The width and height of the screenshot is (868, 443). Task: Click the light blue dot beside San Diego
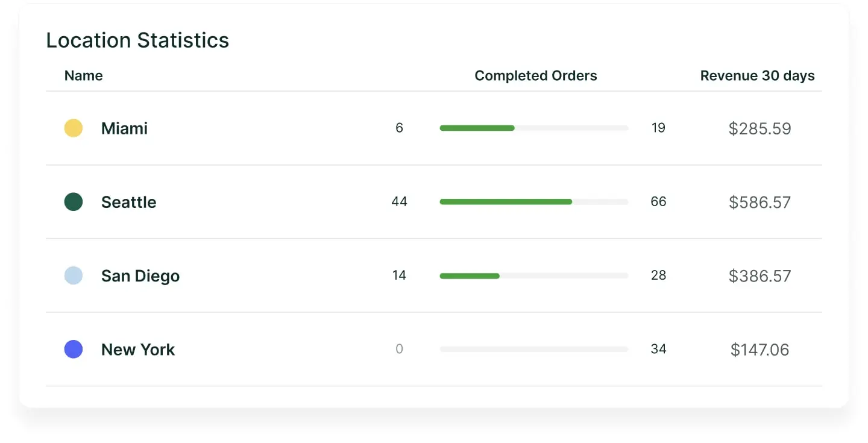pos(73,275)
